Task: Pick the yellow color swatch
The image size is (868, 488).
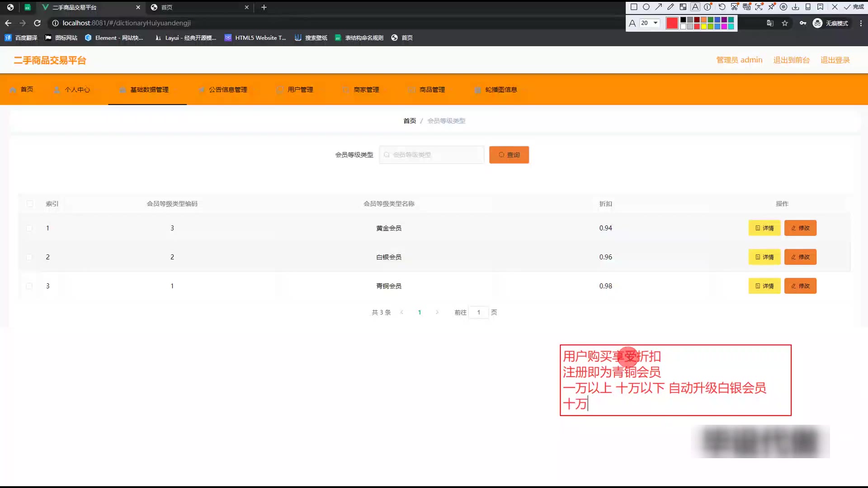Action: 703,27
